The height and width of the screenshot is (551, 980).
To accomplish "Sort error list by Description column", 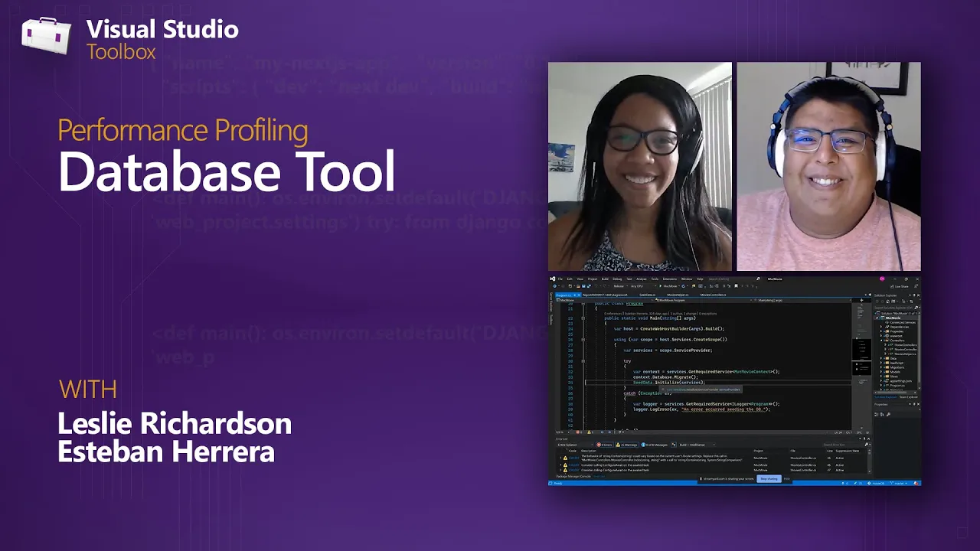I will click(x=589, y=451).
